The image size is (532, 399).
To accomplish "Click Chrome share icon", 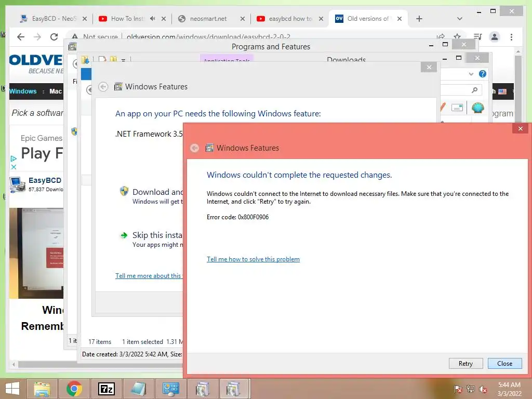I will [441, 37].
